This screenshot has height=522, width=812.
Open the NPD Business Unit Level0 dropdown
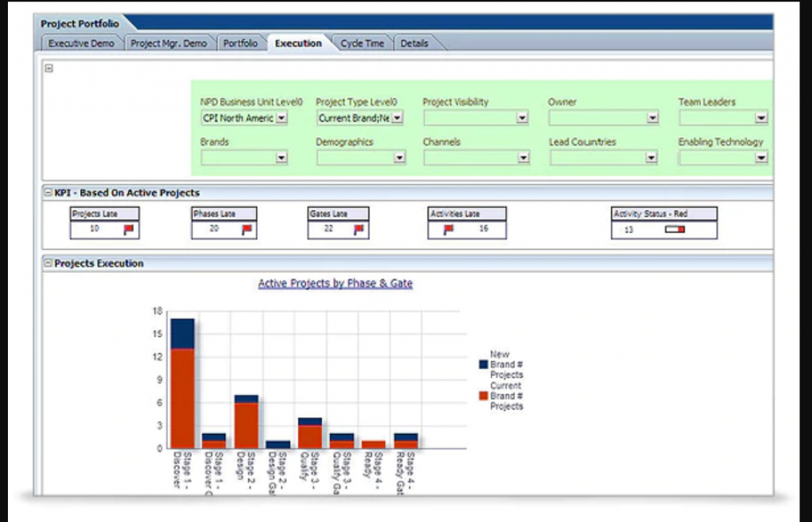coord(283,117)
